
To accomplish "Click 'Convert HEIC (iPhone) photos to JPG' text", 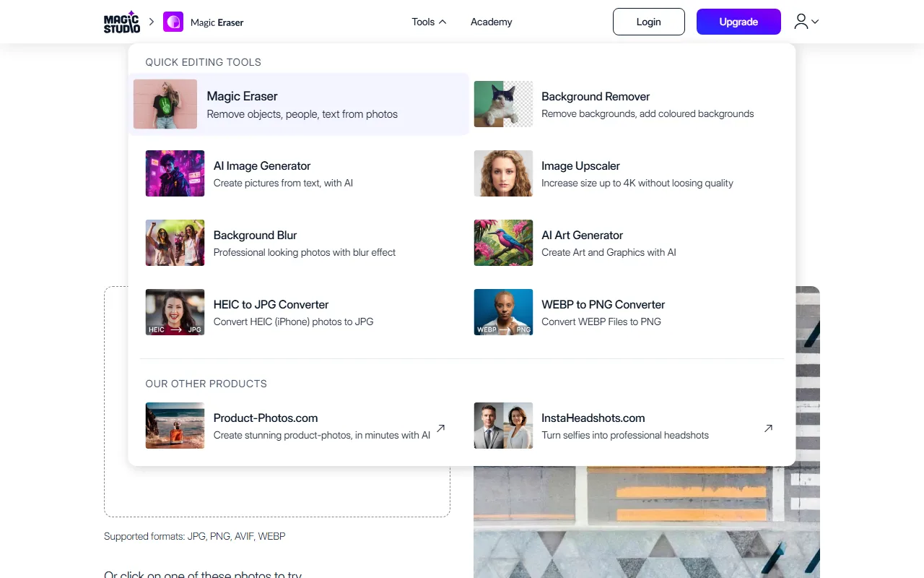I will [294, 322].
